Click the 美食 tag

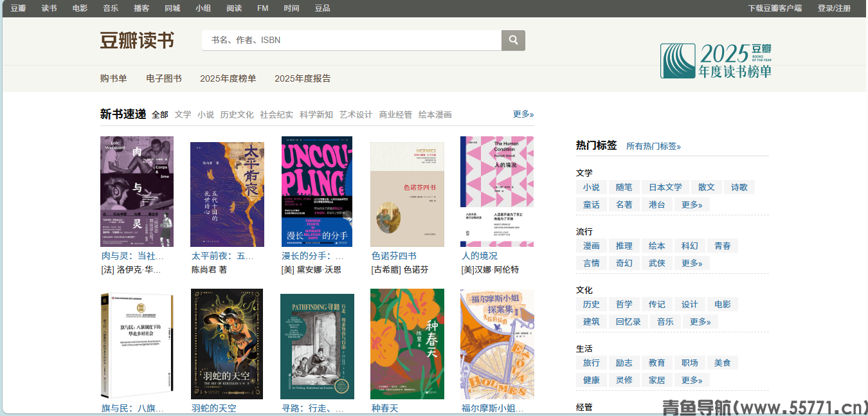[723, 363]
